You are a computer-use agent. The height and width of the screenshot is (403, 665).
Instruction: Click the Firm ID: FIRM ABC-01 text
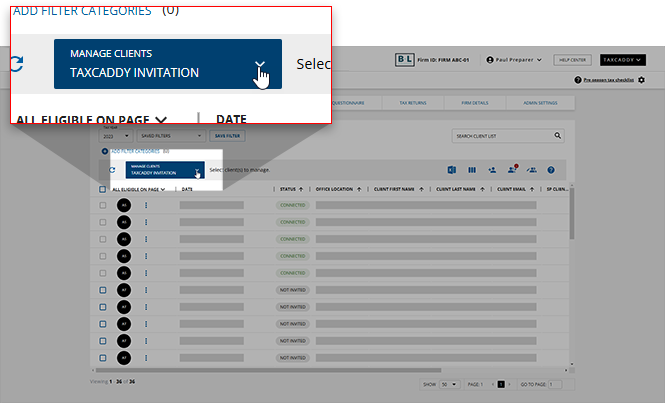[443, 60]
